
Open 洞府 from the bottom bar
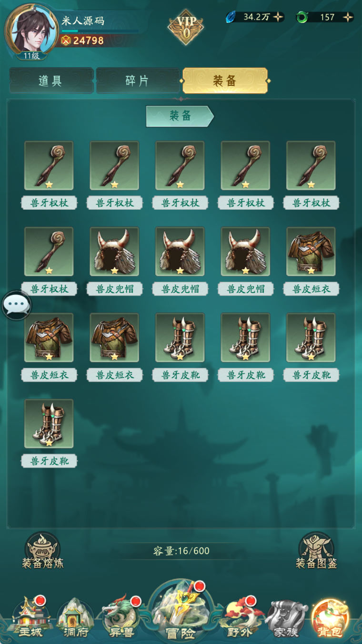[75, 618]
